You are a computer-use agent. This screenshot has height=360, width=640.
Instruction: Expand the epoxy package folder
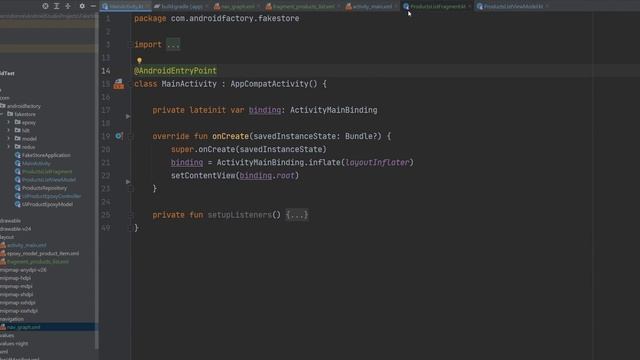9,122
